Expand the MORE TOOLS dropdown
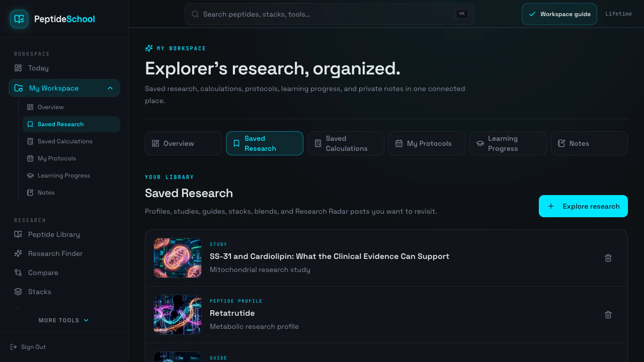644x362 pixels. tap(64, 320)
